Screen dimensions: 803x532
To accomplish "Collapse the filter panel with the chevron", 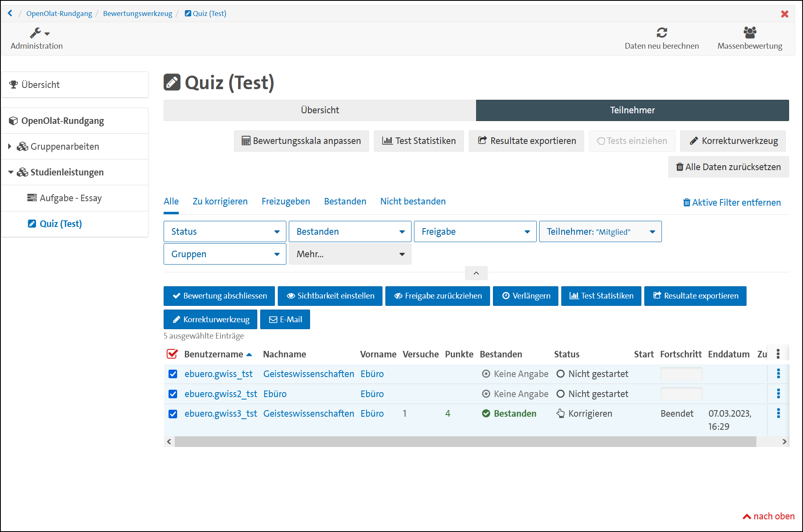I will click(x=476, y=273).
